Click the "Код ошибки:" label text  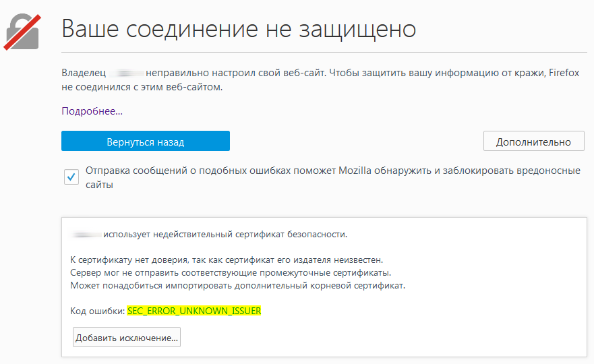[97, 311]
